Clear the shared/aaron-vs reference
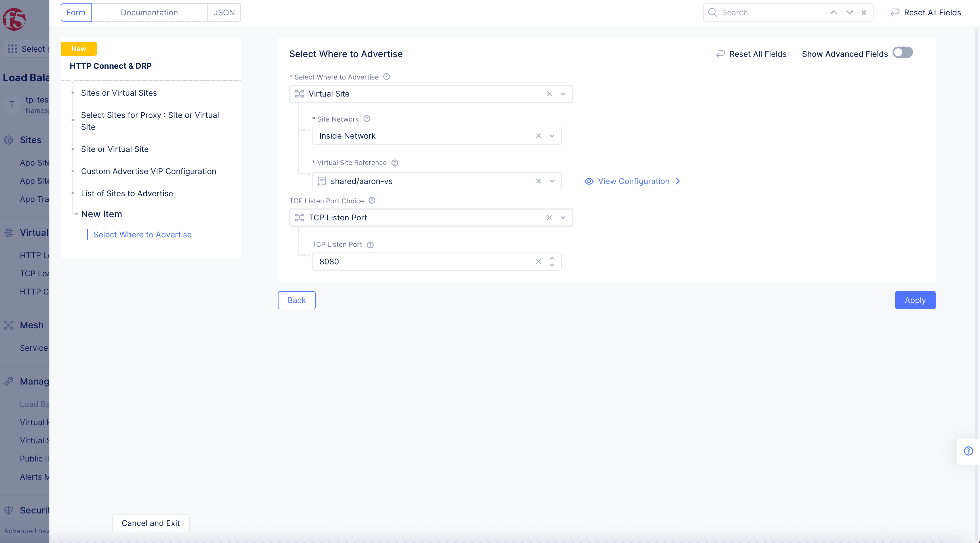The width and height of the screenshot is (980, 543). coord(538,181)
